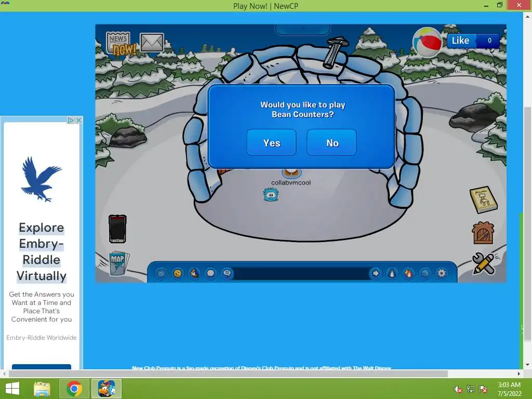Open the Windows Start button
This screenshot has height=399, width=532.
point(12,389)
